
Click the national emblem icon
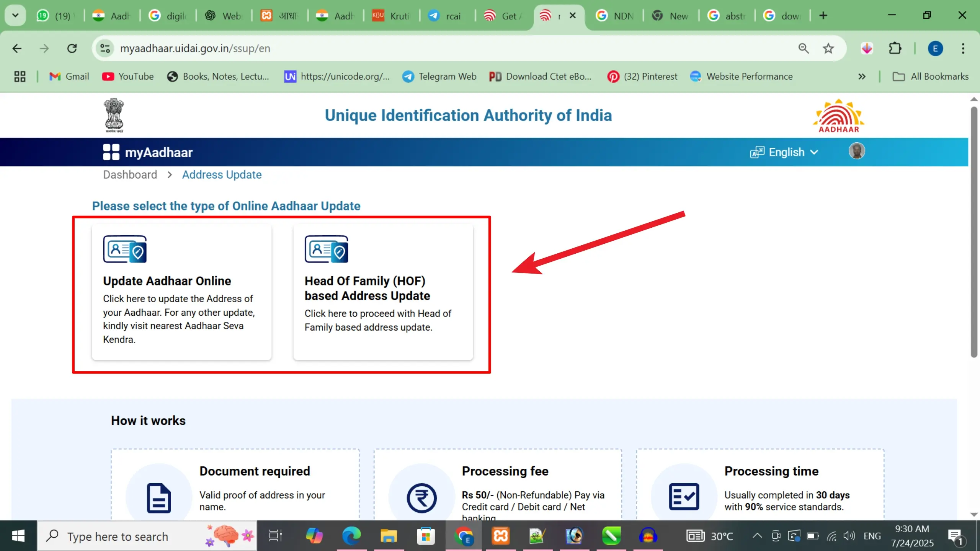114,116
